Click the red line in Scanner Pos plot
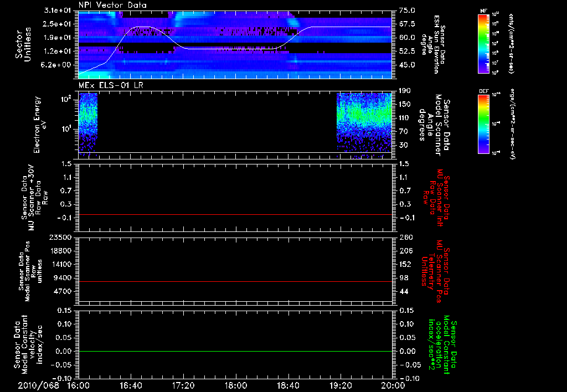Image resolution: width=567 pixels, height=392 pixels. pos(235,281)
